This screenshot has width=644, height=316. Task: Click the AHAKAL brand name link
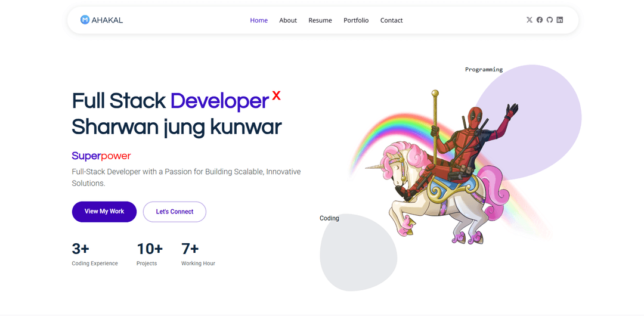107,20
